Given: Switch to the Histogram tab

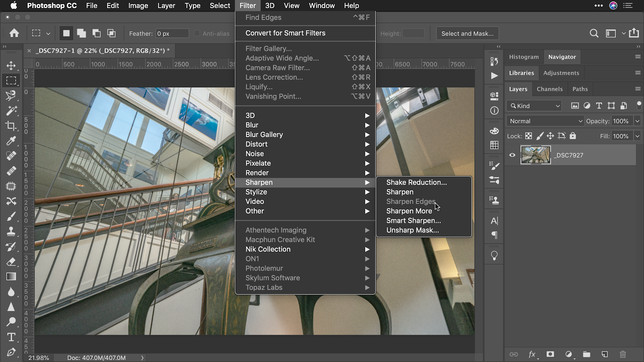Looking at the screenshot, I should pos(524,57).
